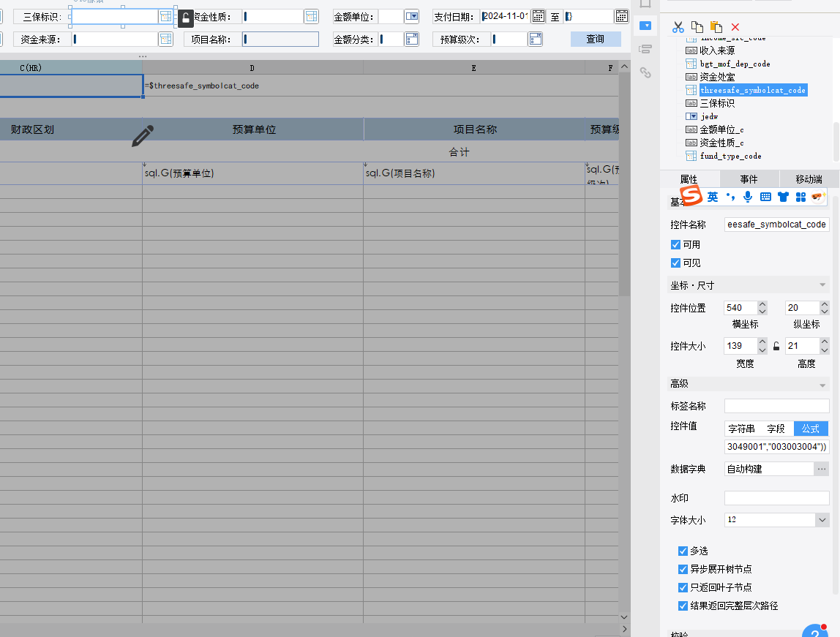Disable 只返回叶子节点 option
The height and width of the screenshot is (637, 840).
[683, 587]
